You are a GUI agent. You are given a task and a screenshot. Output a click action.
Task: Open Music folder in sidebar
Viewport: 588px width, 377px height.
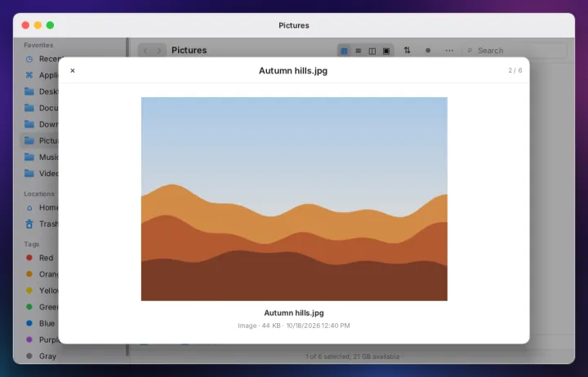tap(39, 157)
